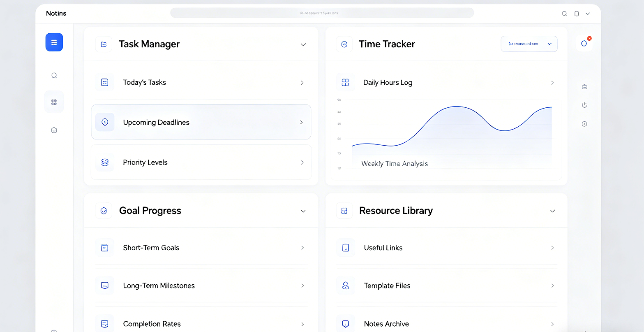Screen dimensions: 644x332
Task: Open Long-Term Milestones label
Action: [159, 286]
